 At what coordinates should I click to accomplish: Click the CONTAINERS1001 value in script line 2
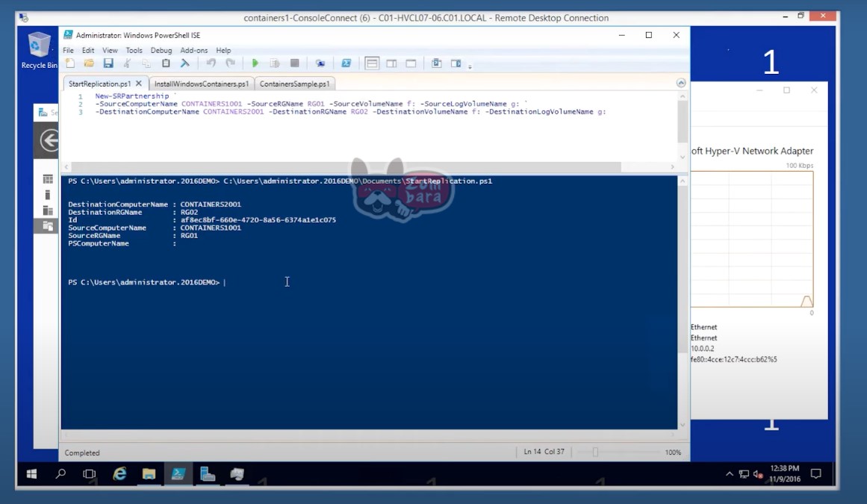(x=212, y=104)
